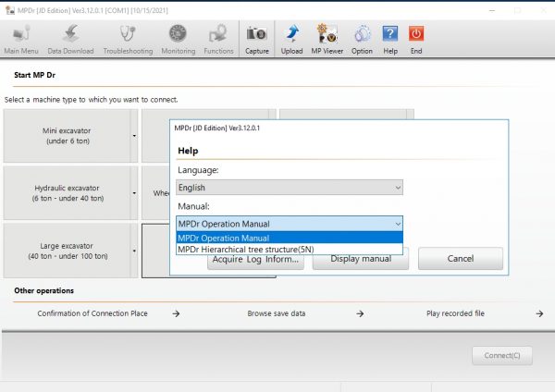Viewport: 555px width, 392px height.
Task: Select Hydraulic excavator machine type
Action: pos(67,193)
